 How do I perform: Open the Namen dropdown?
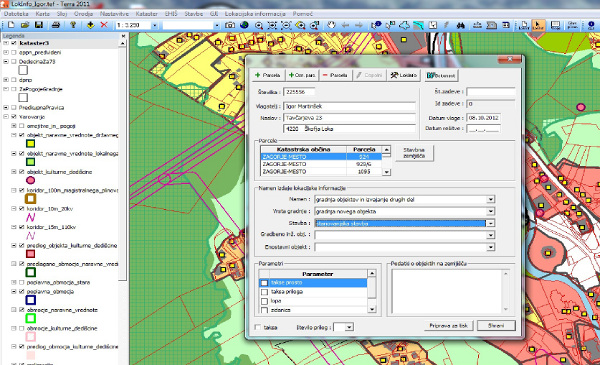491,199
